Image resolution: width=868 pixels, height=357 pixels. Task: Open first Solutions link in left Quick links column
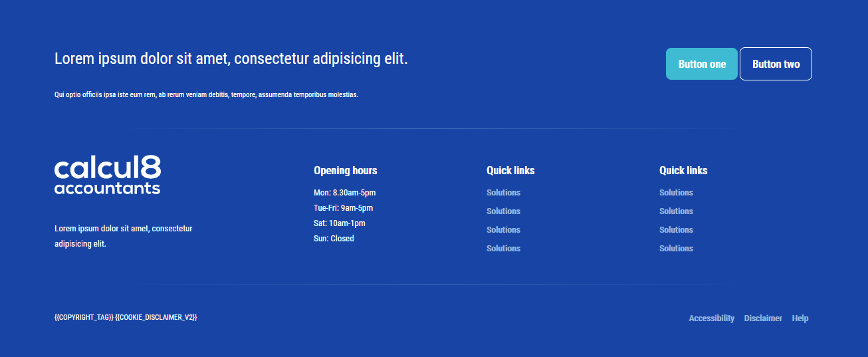[503, 193]
